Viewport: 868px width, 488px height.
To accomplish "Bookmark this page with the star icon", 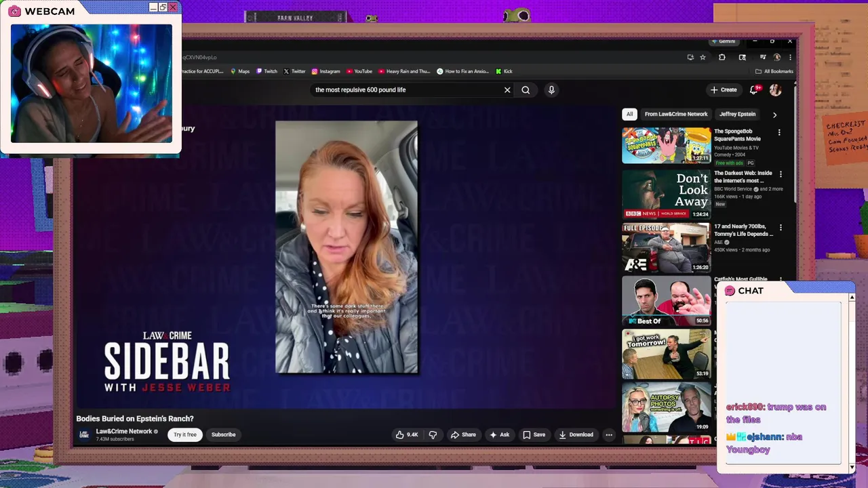I will click(703, 58).
